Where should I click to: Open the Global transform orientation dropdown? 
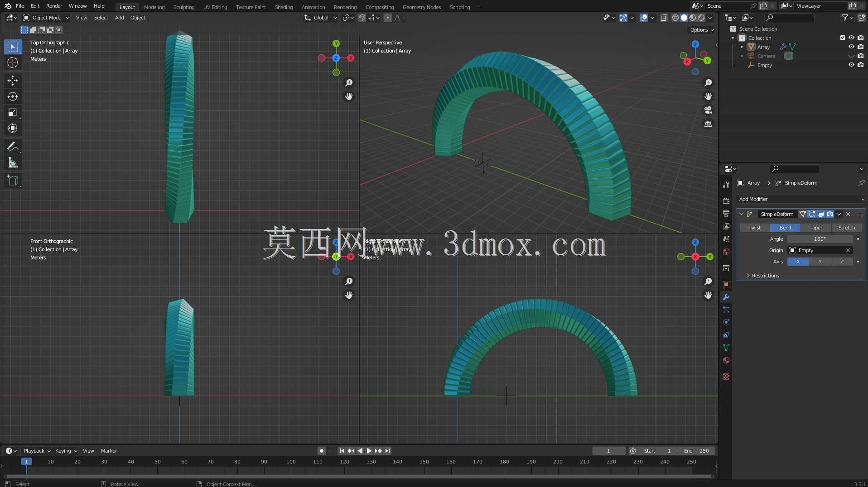click(x=321, y=18)
